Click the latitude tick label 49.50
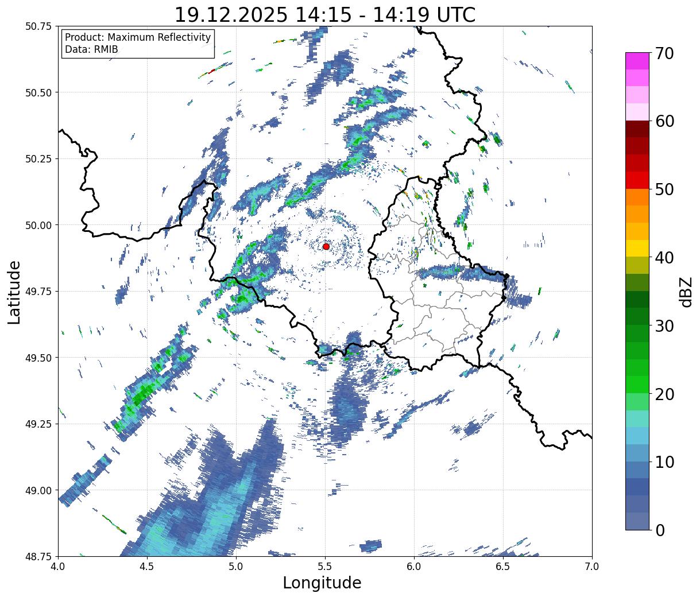 tap(38, 358)
